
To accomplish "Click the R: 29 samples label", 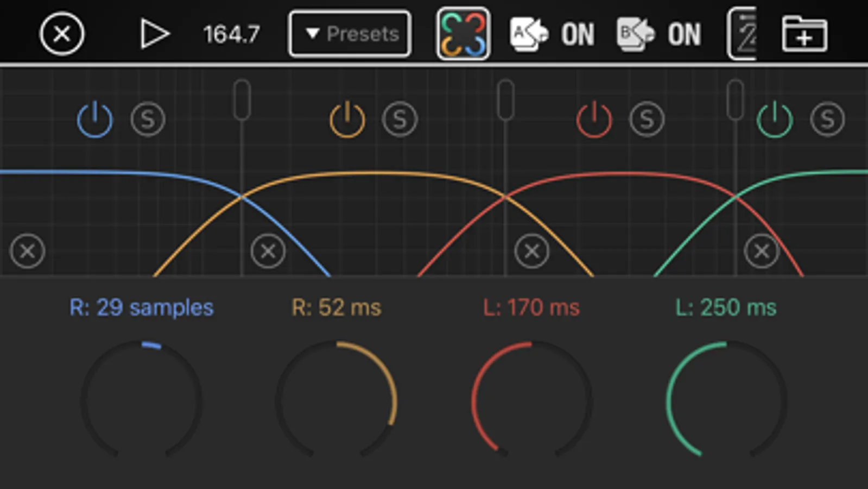I will (x=142, y=308).
